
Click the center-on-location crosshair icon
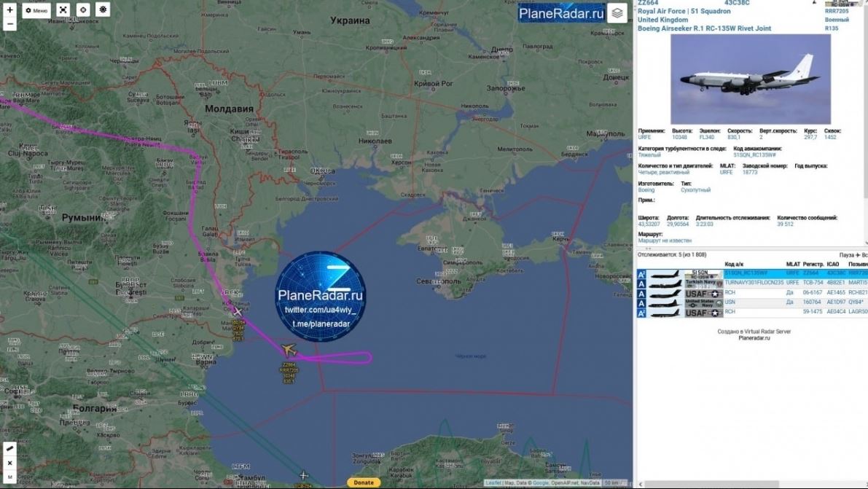coord(83,10)
